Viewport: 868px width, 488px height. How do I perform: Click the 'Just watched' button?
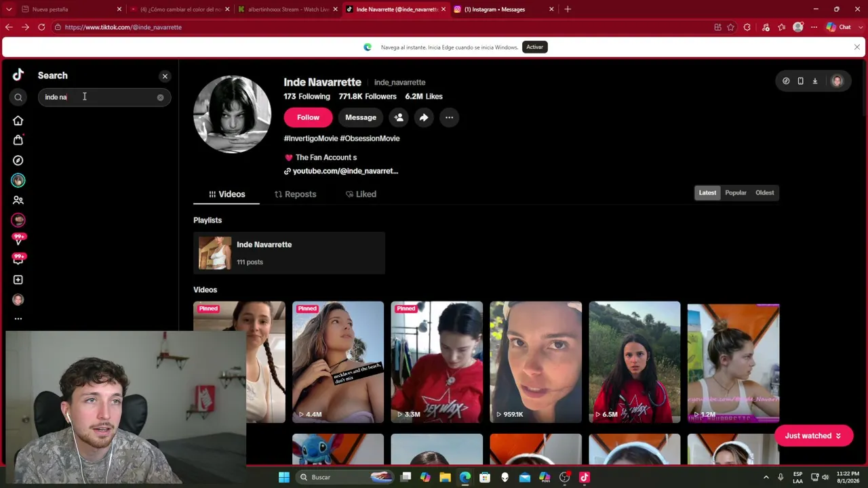(x=814, y=436)
